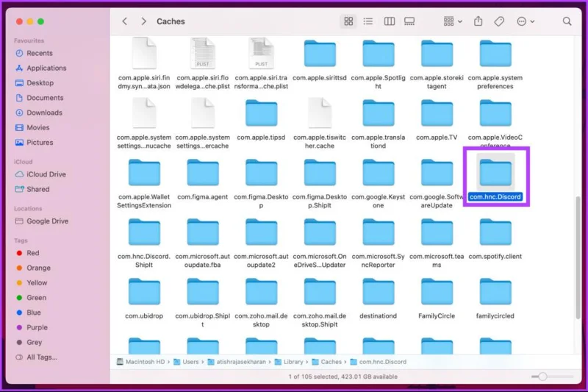Switch to icon grid view
Viewport: 588px width, 392px height.
pyautogui.click(x=348, y=21)
